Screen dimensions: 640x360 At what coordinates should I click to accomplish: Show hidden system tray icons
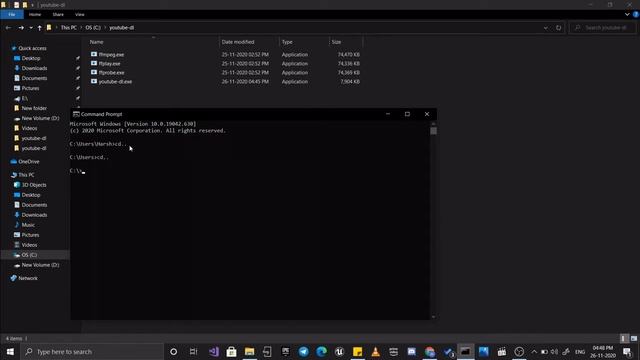[x=534, y=351]
